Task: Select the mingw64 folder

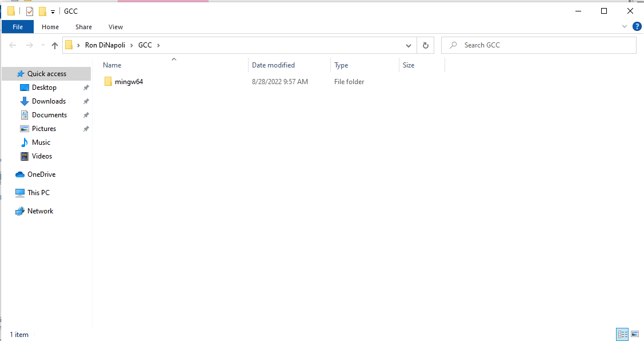Action: pyautogui.click(x=129, y=82)
